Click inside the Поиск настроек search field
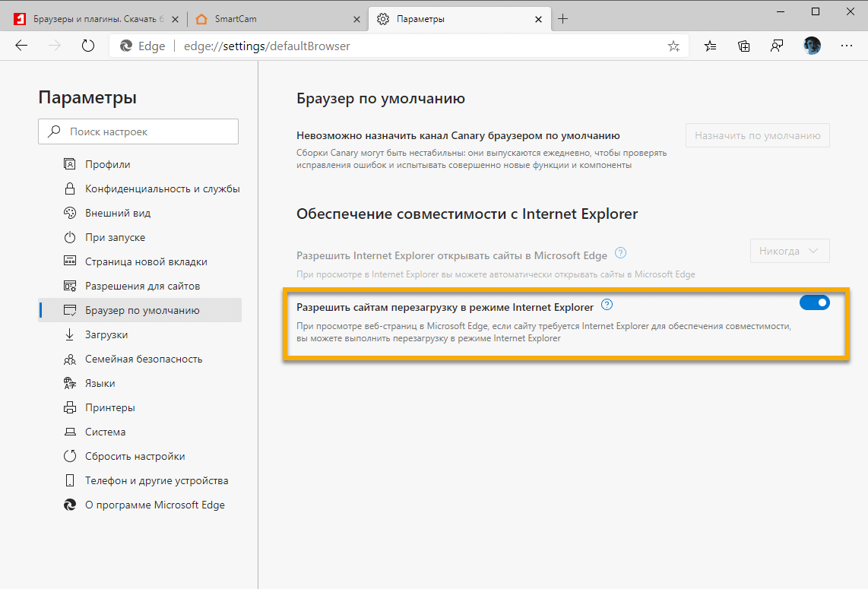The height and width of the screenshot is (589, 868). pos(138,131)
